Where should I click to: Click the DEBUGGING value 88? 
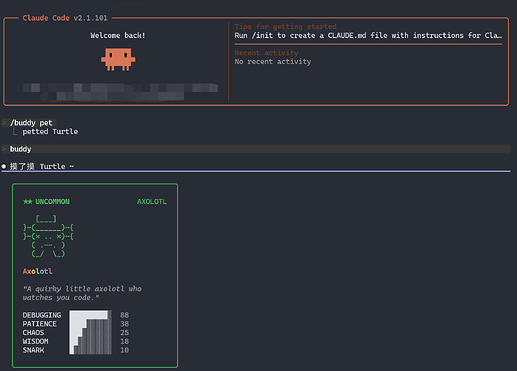[x=124, y=315]
